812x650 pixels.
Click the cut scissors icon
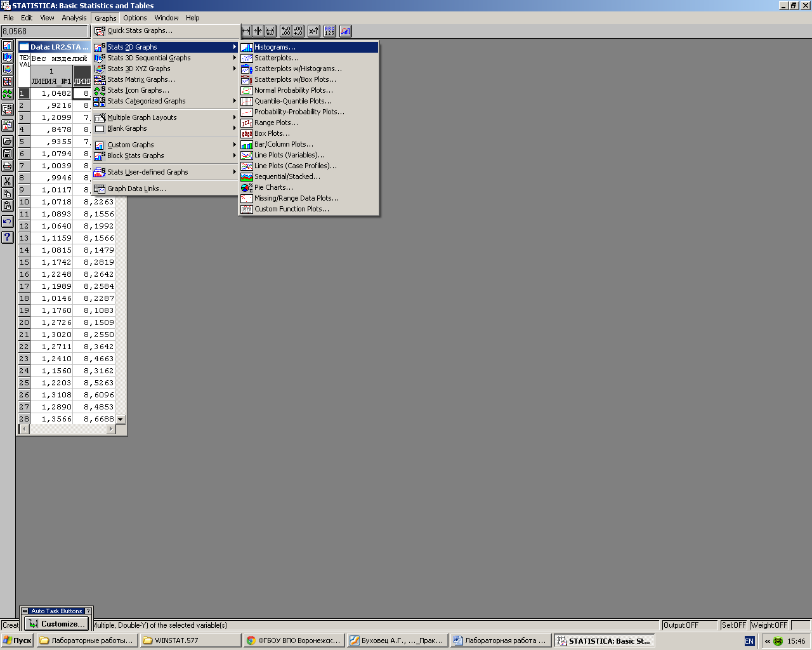coord(8,182)
